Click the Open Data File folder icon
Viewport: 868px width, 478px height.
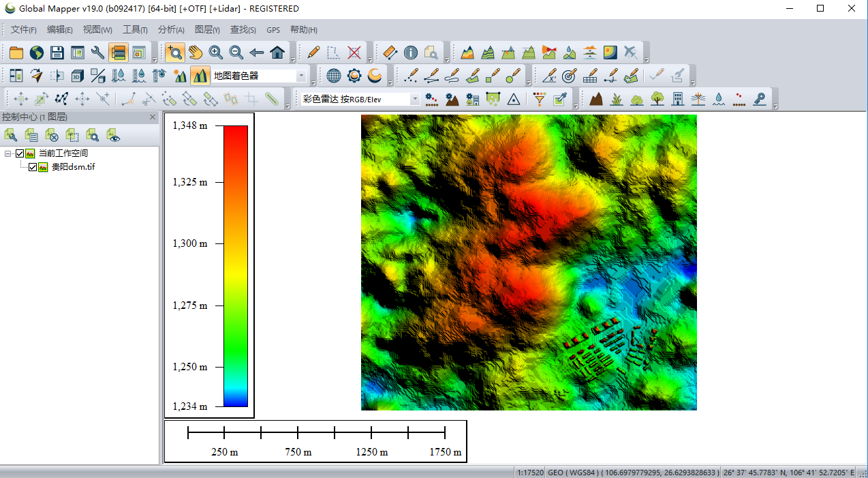(x=16, y=53)
